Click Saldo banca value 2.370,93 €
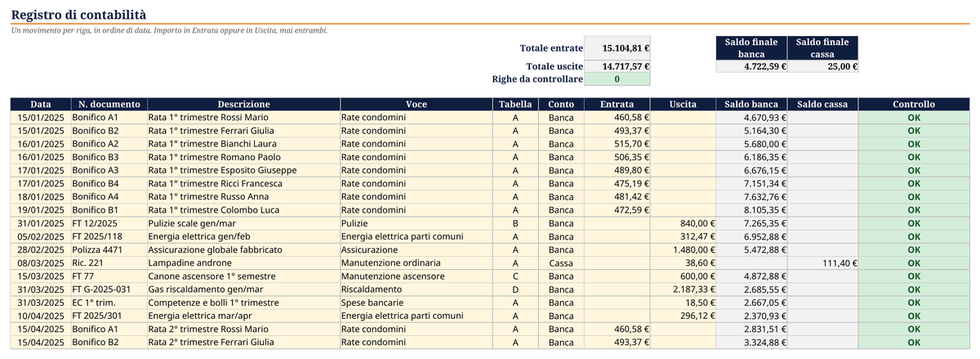980x359 pixels. point(751,316)
